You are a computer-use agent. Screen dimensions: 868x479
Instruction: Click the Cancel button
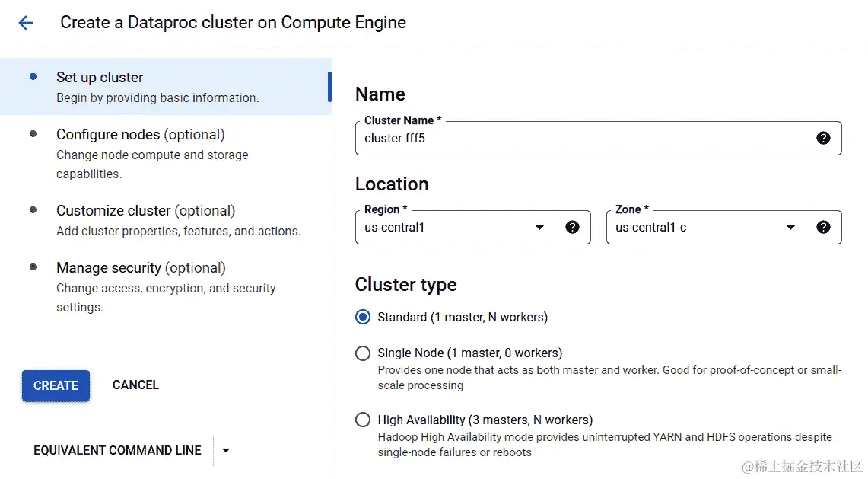click(135, 385)
